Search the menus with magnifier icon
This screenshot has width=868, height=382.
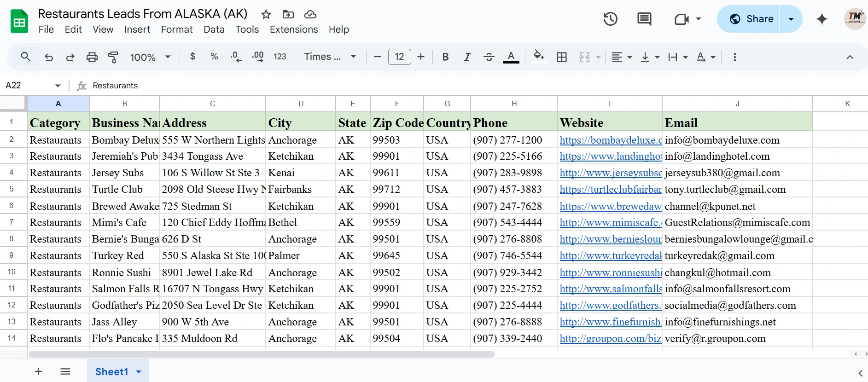tap(26, 57)
